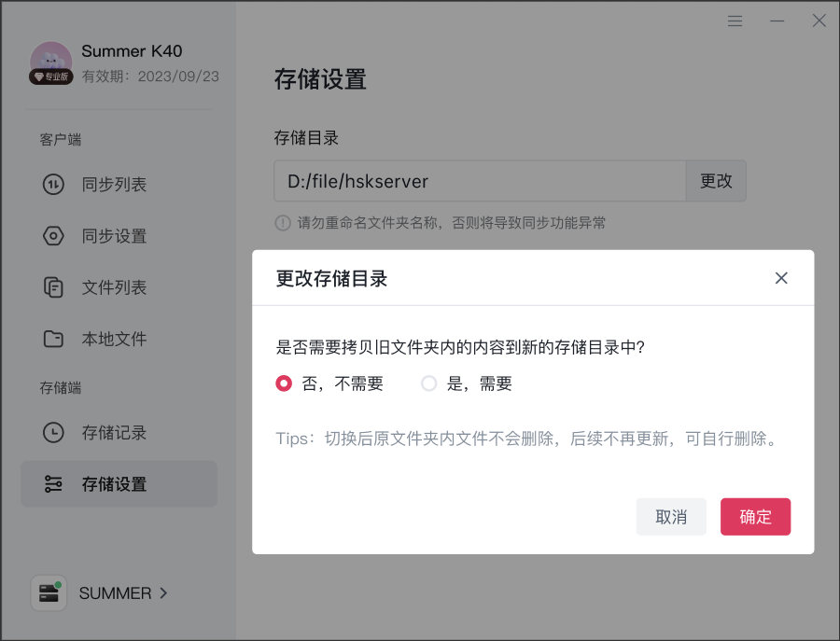Click the storage records (存储记录) clock icon
Screen dimensions: 840x641
[53, 433]
